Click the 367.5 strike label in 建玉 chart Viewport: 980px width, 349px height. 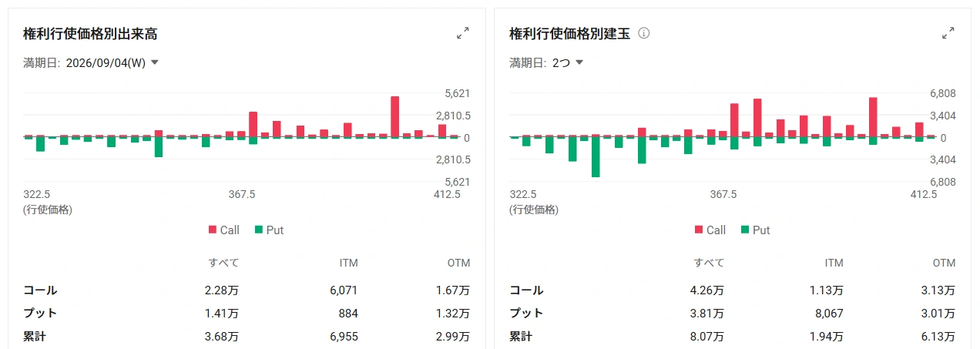point(723,195)
